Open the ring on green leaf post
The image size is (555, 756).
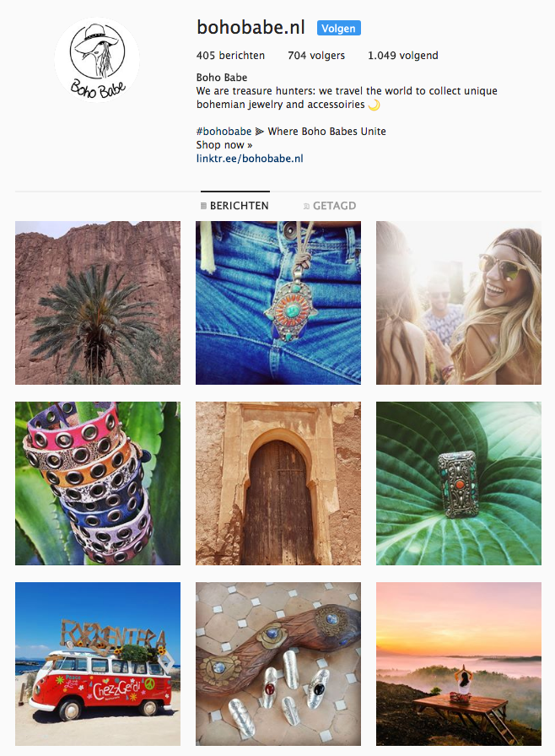point(459,483)
